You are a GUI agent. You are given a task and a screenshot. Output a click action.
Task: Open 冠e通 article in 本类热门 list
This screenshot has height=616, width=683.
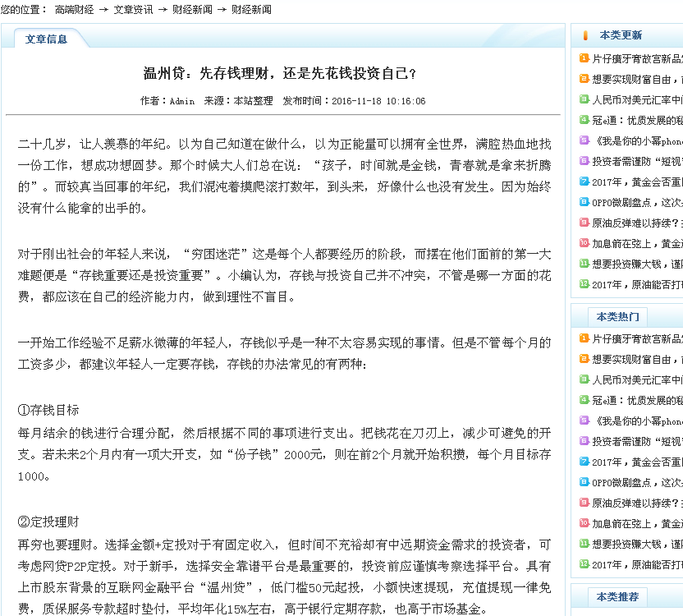(x=637, y=400)
